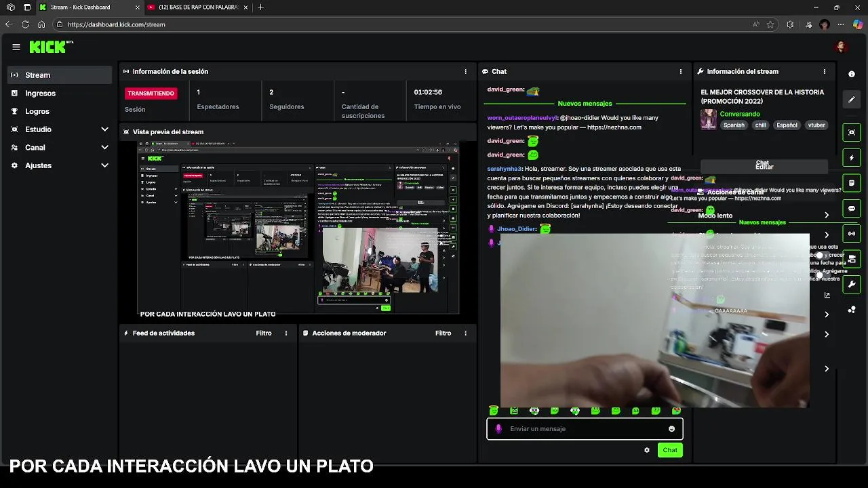868x488 pixels.
Task: Open the user avatar menu on the Kick header
Action: (x=841, y=47)
